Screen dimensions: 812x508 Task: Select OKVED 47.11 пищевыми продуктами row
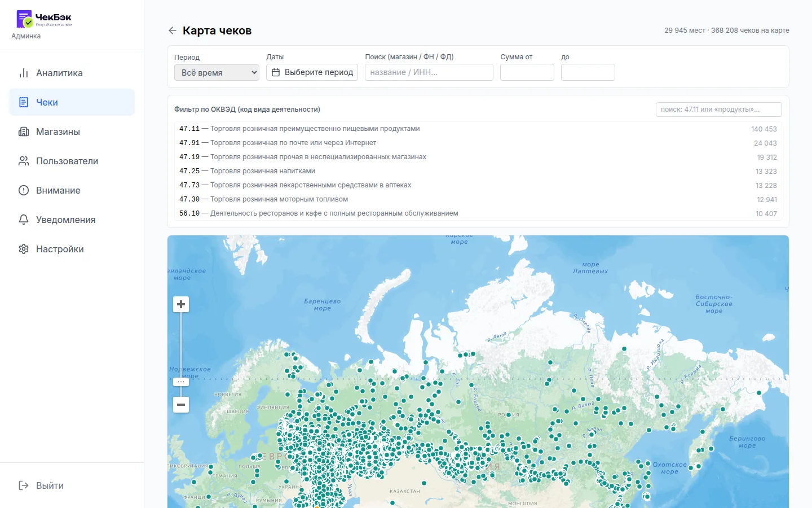click(478, 129)
